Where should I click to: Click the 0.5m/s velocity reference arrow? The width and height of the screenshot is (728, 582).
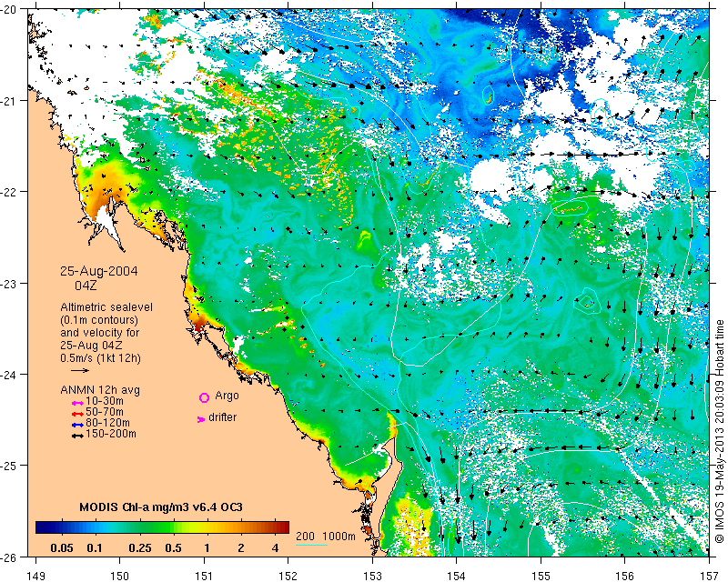tap(80, 370)
